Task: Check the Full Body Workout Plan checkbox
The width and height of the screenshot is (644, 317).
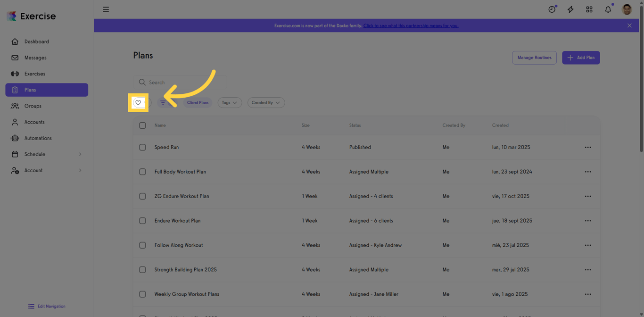Action: tap(142, 172)
